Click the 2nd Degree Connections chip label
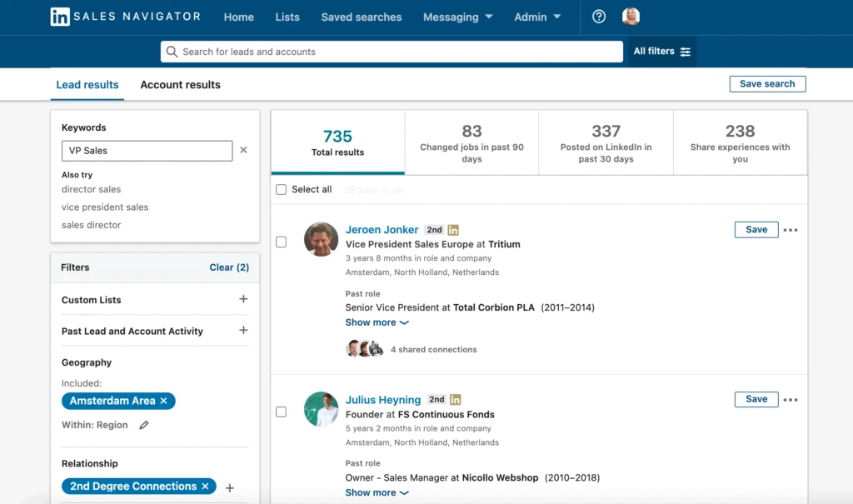The image size is (853, 504). click(x=133, y=486)
